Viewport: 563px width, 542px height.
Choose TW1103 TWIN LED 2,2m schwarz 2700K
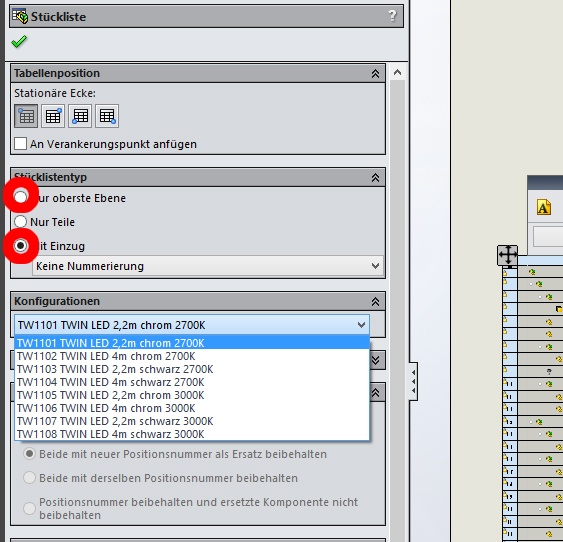click(192, 369)
